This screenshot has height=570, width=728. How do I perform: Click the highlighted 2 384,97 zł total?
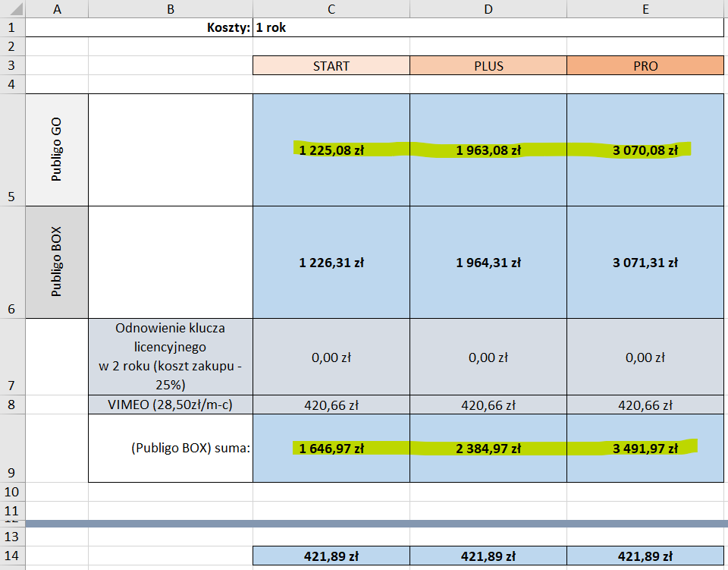pos(488,449)
